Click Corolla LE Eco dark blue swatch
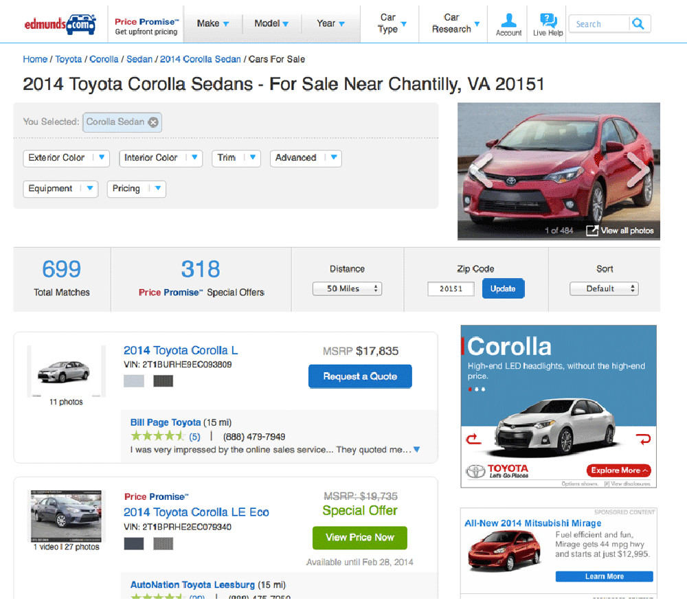This screenshot has width=687, height=616. click(134, 544)
